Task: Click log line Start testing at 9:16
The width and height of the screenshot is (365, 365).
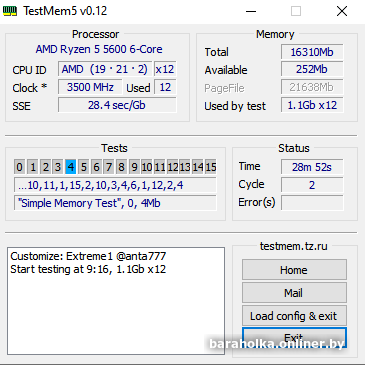Action: [88, 269]
